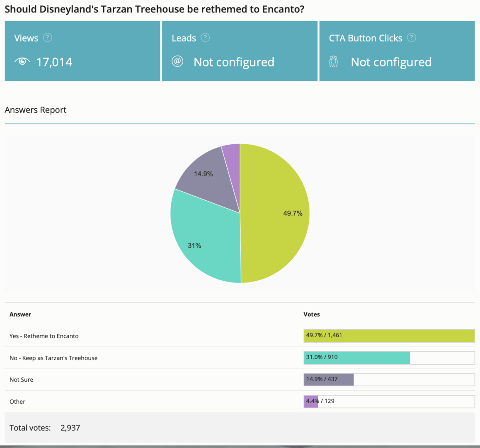Click the Votes column header
480x448 pixels.
(x=311, y=314)
